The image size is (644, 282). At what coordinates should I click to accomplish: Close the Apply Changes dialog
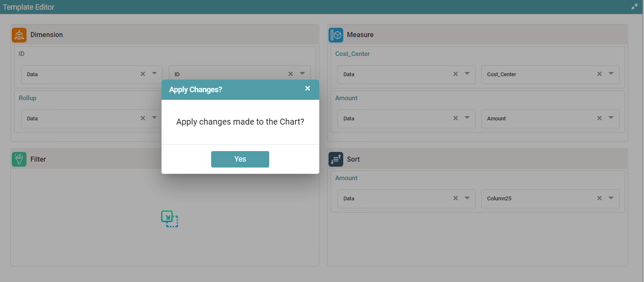pos(307,88)
